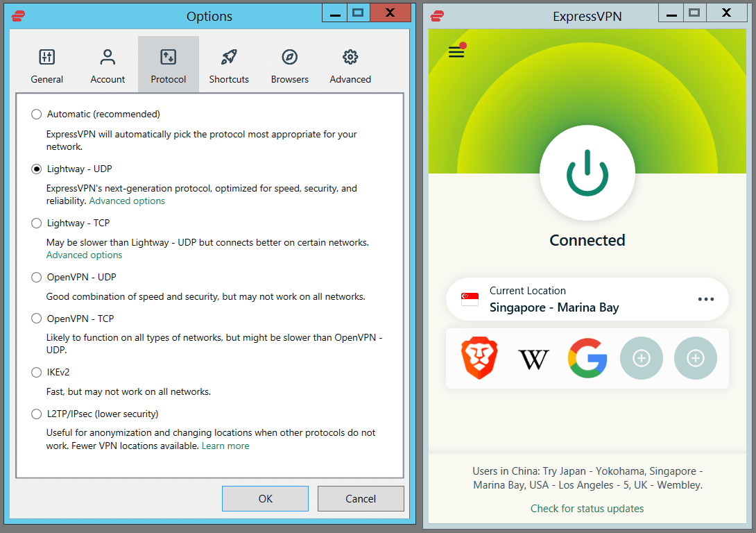Close the Options window

point(390,13)
